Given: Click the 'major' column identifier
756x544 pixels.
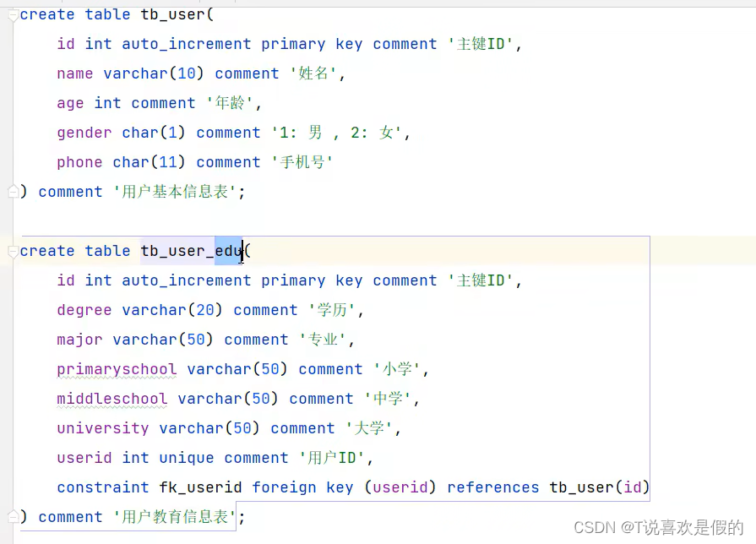Looking at the screenshot, I should [x=79, y=340].
